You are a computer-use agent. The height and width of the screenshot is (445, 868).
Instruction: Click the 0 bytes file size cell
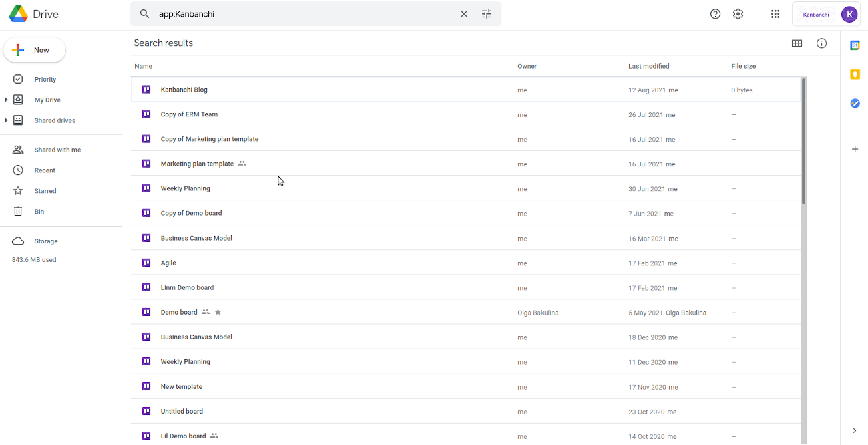click(742, 90)
